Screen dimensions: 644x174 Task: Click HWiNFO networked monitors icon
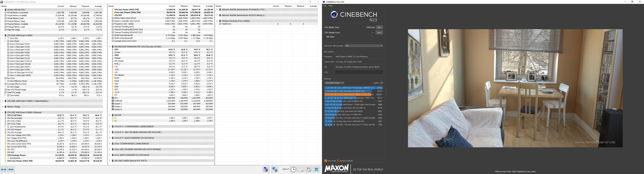click(x=275, y=169)
